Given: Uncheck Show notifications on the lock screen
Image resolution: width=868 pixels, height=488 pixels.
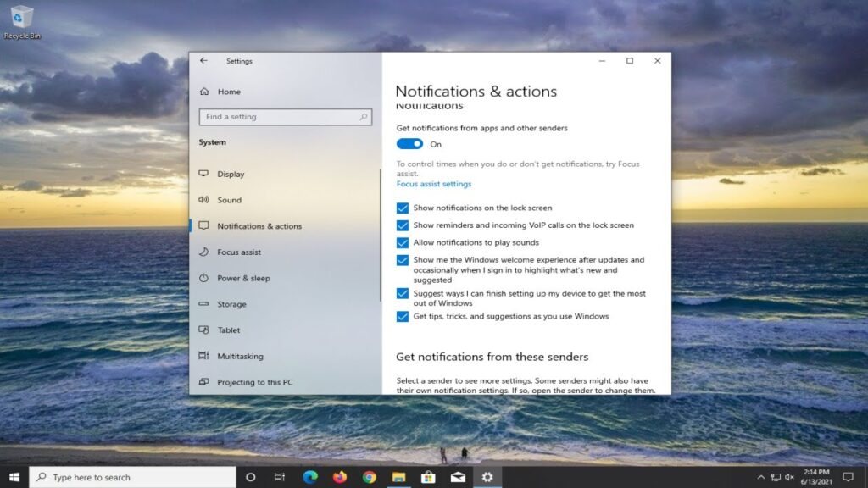Looking at the screenshot, I should [x=403, y=208].
